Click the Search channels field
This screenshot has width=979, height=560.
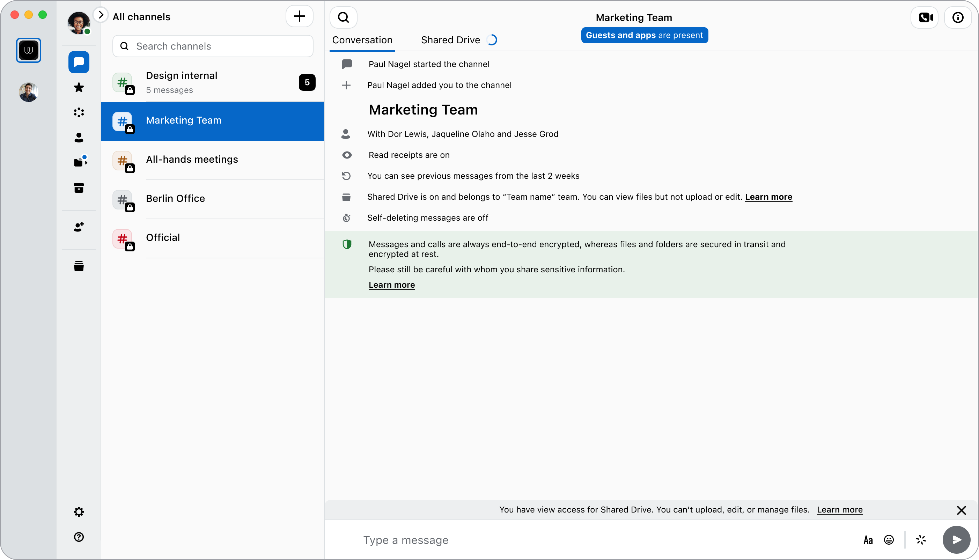213,46
